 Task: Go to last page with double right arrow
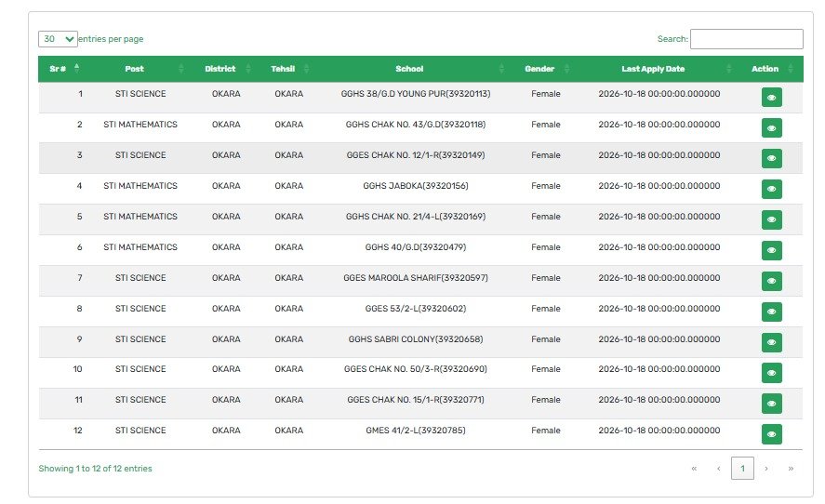[791, 469]
